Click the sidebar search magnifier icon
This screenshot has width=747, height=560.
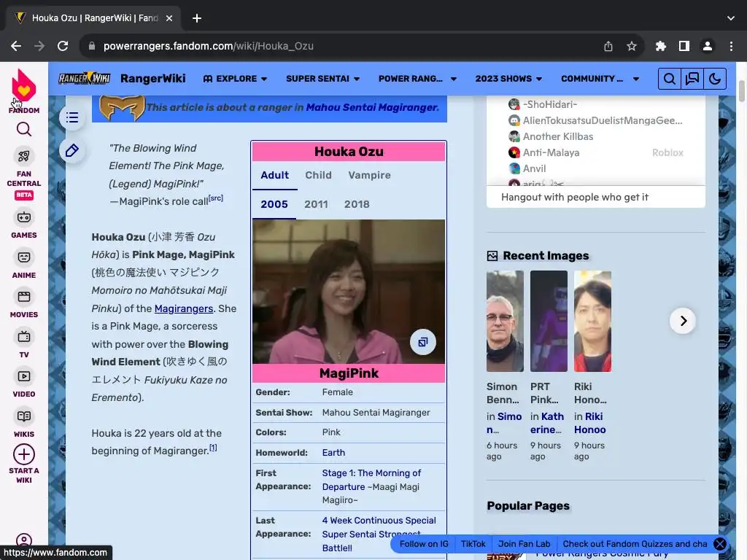24,129
